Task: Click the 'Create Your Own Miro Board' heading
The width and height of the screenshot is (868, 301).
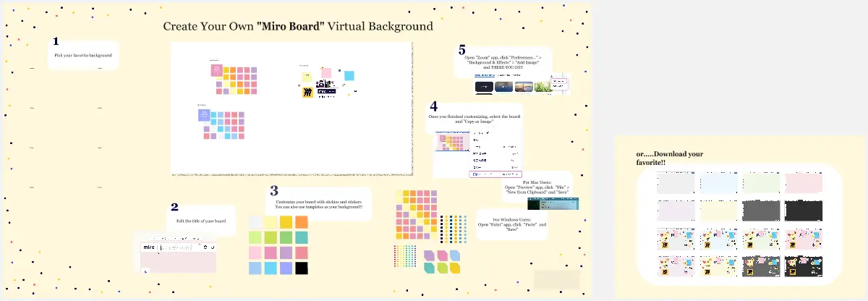Action: (x=297, y=27)
